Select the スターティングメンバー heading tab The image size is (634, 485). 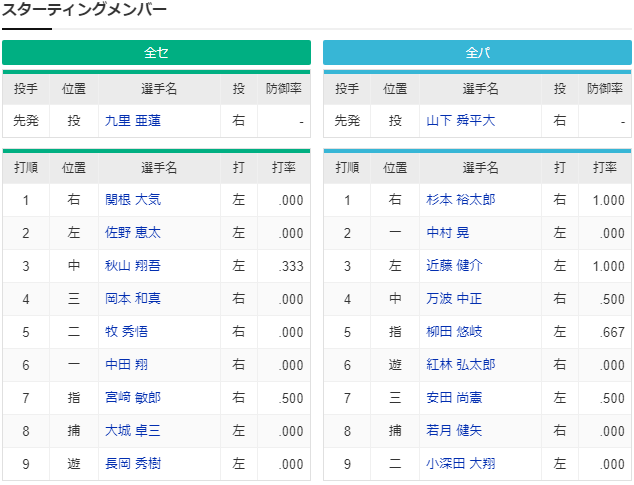tap(84, 9)
